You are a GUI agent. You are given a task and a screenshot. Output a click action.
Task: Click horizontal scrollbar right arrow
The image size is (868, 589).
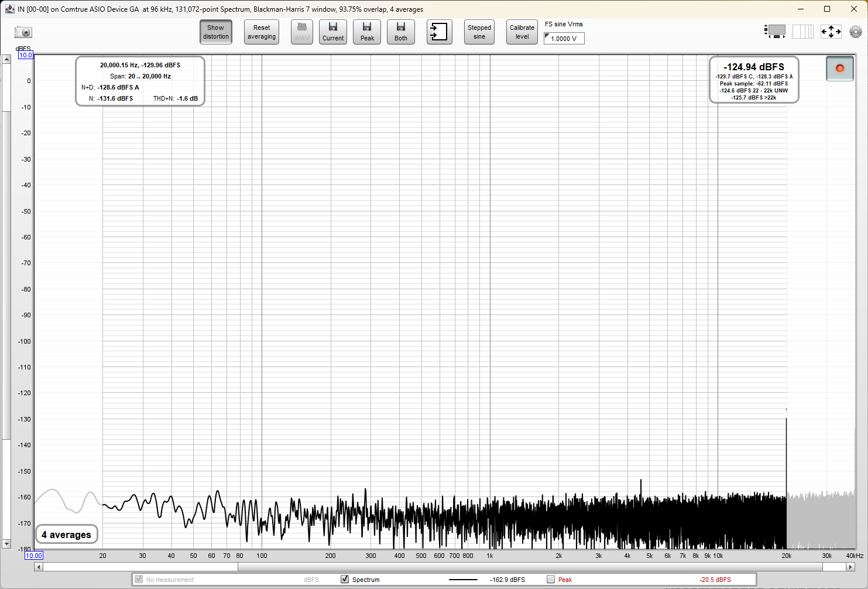point(850,567)
